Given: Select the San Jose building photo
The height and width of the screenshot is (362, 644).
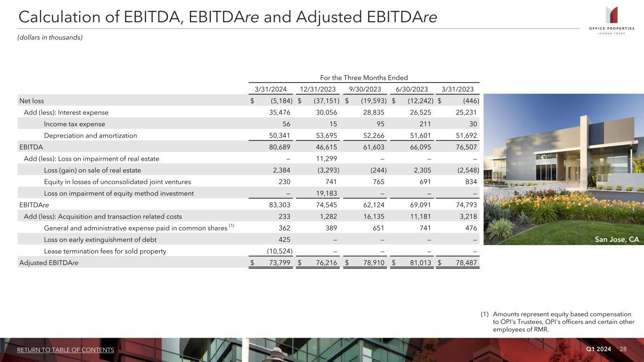Looking at the screenshot, I should tap(564, 169).
